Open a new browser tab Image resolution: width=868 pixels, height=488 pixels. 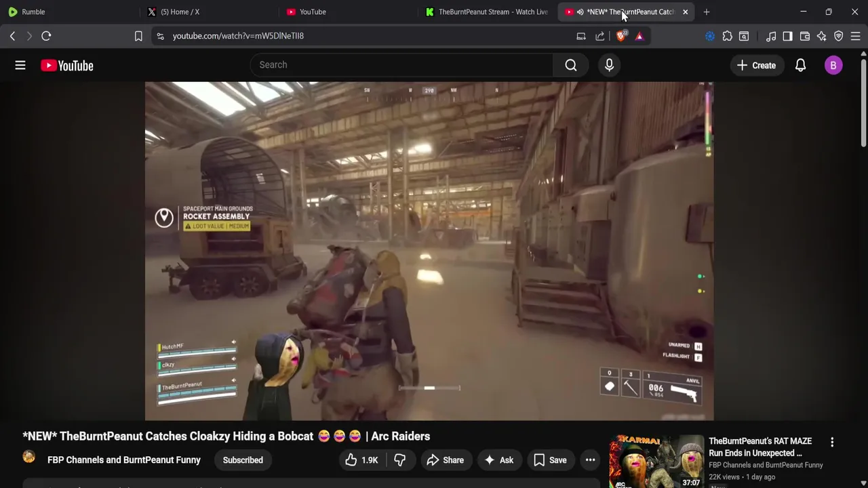point(707,12)
